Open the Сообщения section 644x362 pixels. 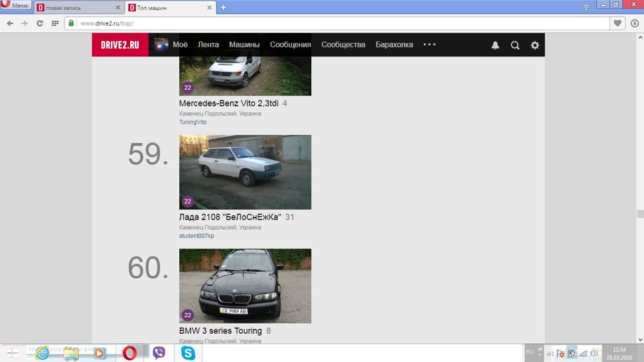pos(290,44)
